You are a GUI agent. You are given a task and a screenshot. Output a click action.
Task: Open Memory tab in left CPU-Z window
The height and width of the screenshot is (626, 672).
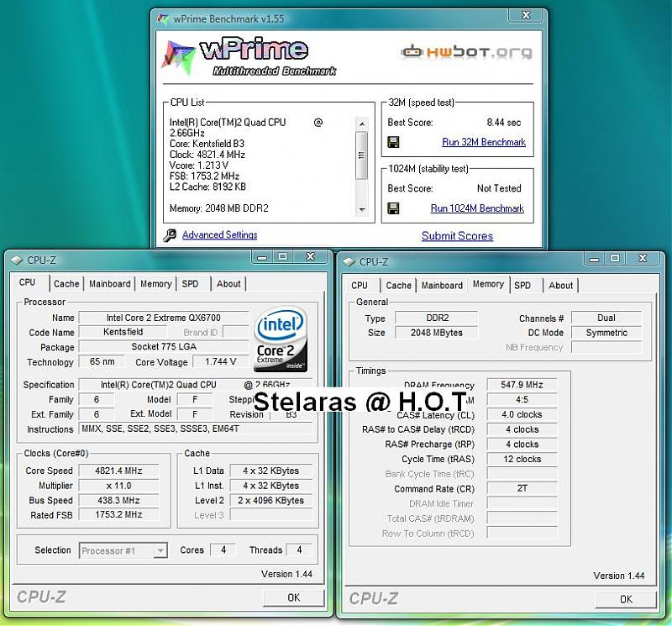pyautogui.click(x=156, y=284)
